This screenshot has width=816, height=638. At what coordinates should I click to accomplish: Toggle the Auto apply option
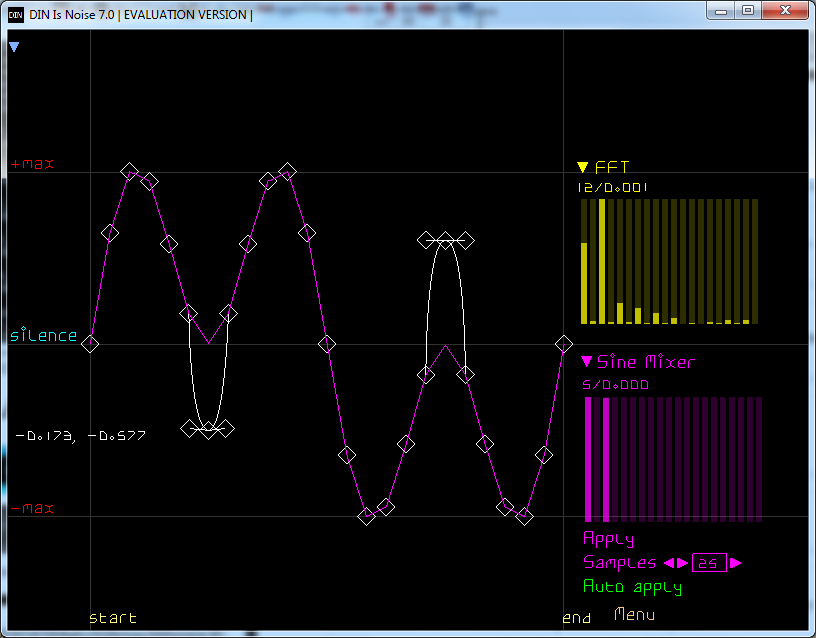point(632,587)
